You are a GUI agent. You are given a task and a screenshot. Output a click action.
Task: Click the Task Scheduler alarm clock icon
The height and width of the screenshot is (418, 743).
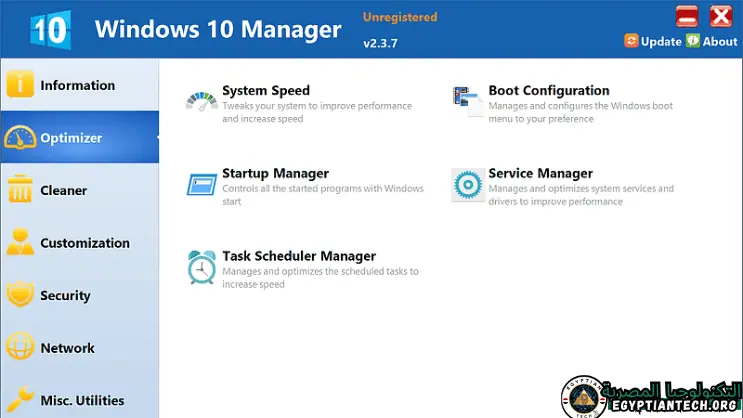[x=201, y=268]
